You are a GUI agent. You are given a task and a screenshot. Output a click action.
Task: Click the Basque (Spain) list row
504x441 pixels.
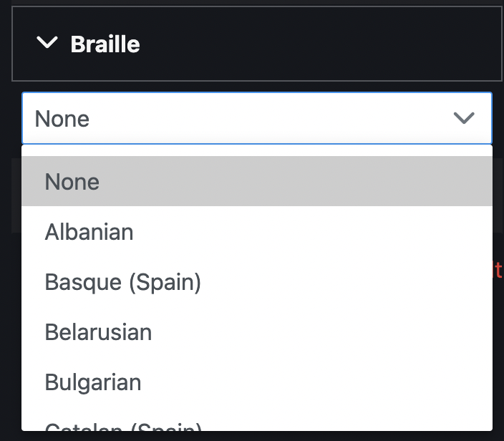pos(256,282)
